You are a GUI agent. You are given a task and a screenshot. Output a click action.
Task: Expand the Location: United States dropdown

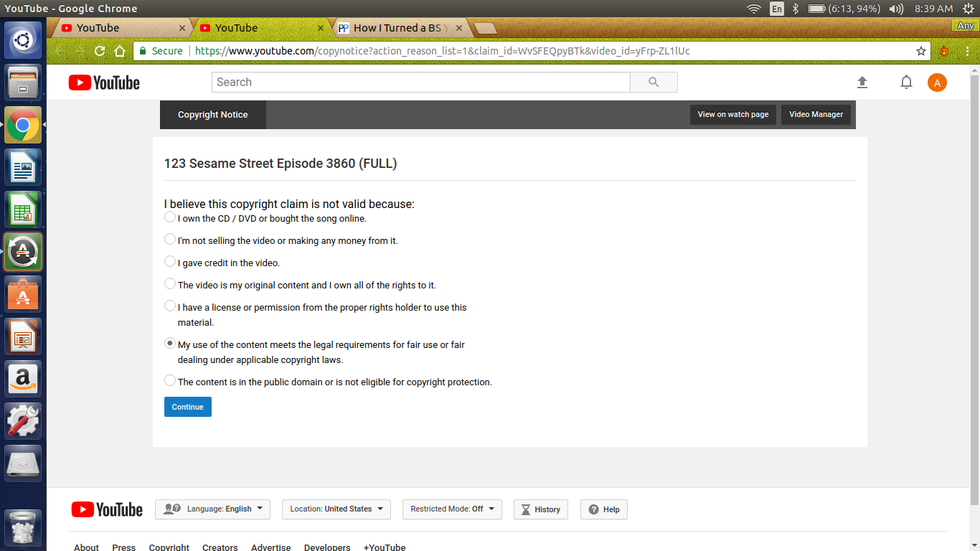[336, 509]
